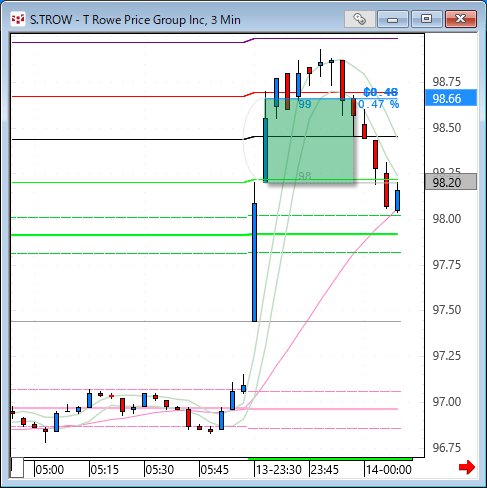Viewport: 487px width, 488px height.
Task: Click the 14-00:00 time axis label
Action: click(389, 470)
